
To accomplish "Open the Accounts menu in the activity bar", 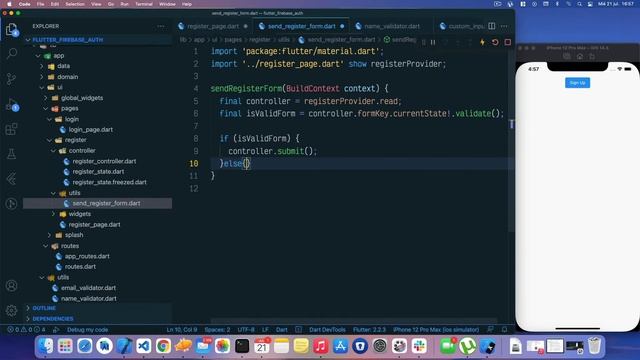I will coord(11,286).
